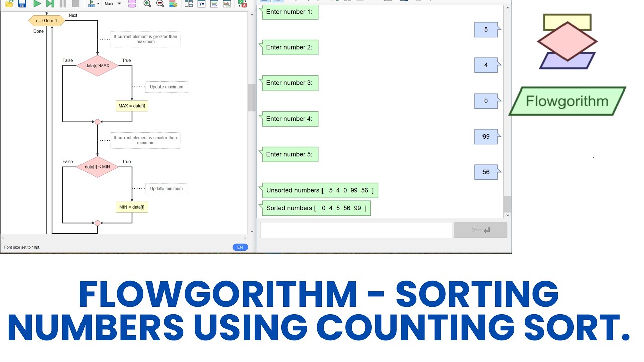Run the program with the green play icon
The width and height of the screenshot is (644, 362).
coord(37,3)
